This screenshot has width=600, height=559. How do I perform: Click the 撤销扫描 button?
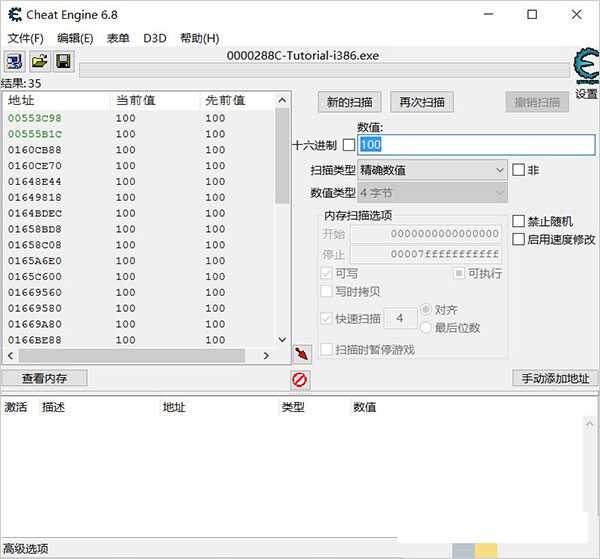click(537, 102)
